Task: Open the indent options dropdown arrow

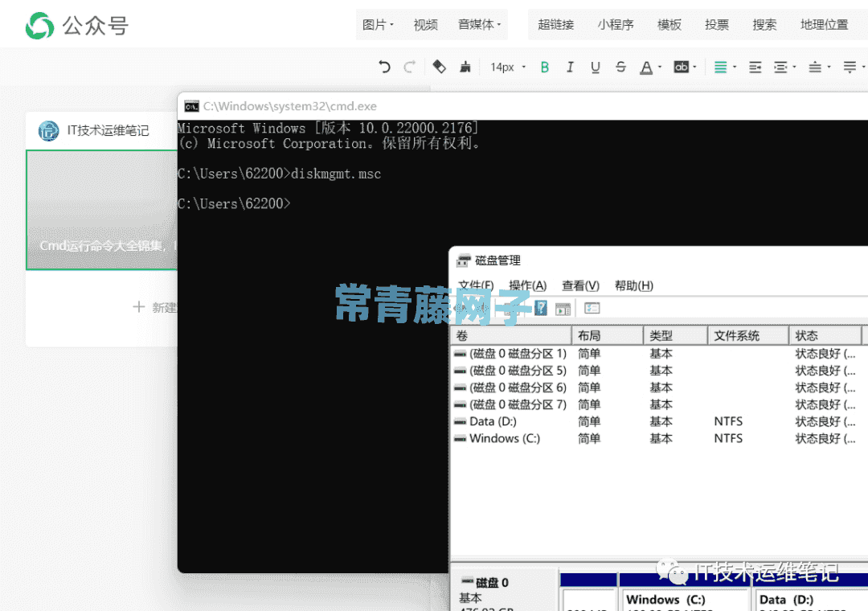Action: click(x=794, y=67)
